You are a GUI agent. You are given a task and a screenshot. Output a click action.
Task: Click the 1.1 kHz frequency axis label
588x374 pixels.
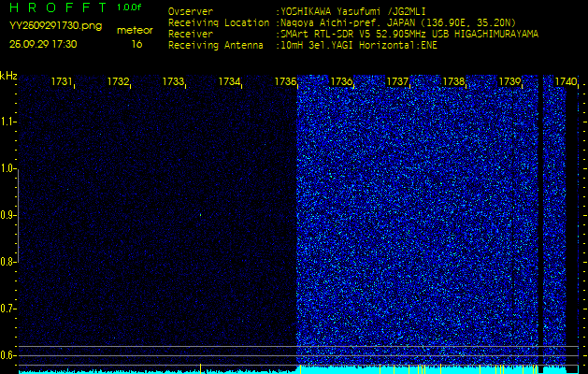pos(7,122)
